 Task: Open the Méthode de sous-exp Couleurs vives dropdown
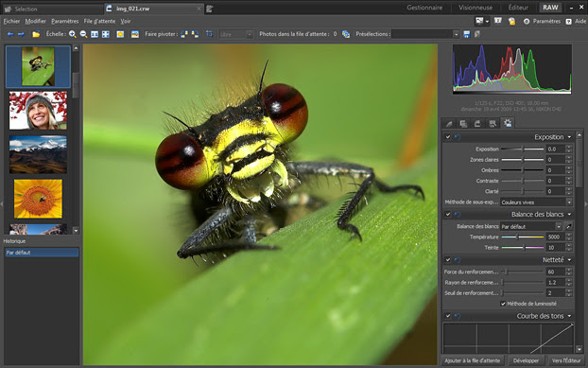click(536, 202)
